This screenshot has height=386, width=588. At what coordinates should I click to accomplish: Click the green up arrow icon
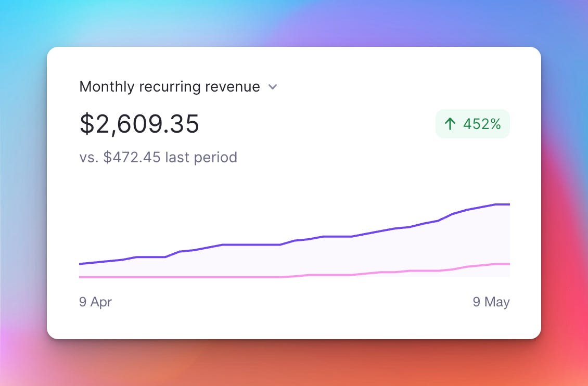450,124
